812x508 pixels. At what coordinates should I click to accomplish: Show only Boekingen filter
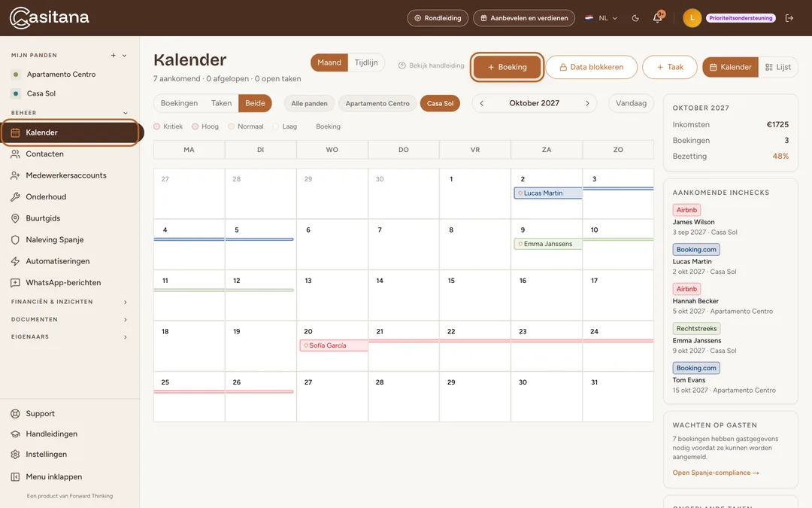pyautogui.click(x=179, y=103)
